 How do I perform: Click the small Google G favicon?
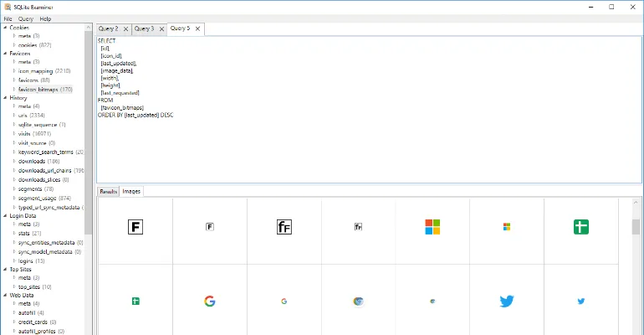[x=284, y=301]
